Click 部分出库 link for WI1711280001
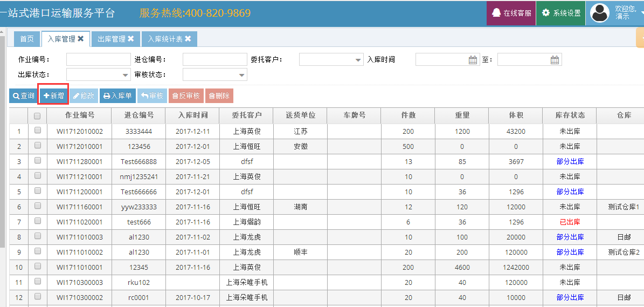This screenshot has width=644, height=307. (x=570, y=161)
